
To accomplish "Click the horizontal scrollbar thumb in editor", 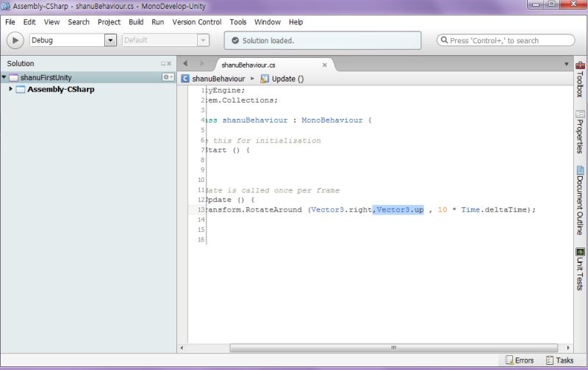I will [x=394, y=348].
